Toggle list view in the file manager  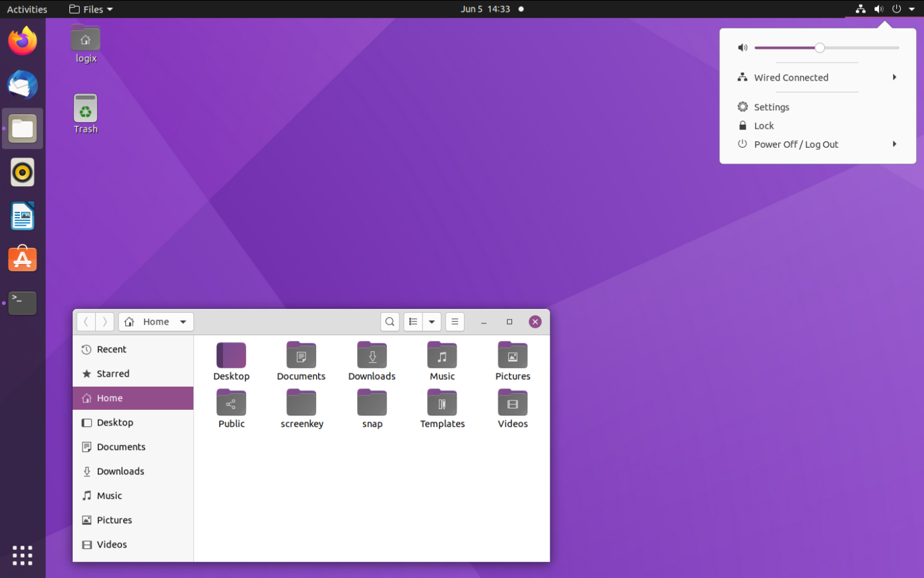412,321
